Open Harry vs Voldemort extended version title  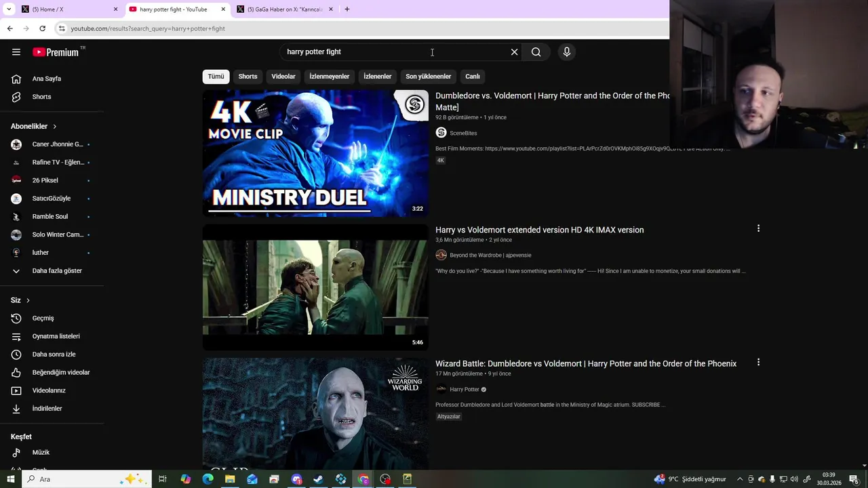[540, 230]
